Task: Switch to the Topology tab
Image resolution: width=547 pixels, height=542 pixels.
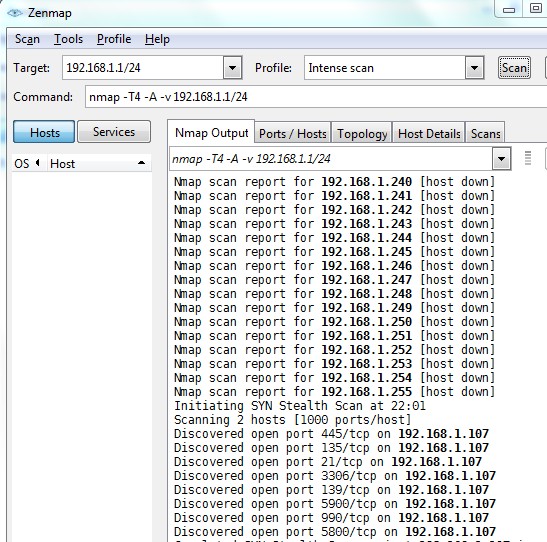Action: point(362,134)
